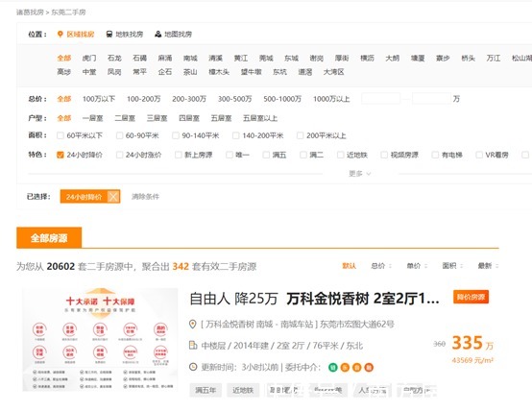
Task: Click the subway train icon
Action: coord(109,35)
